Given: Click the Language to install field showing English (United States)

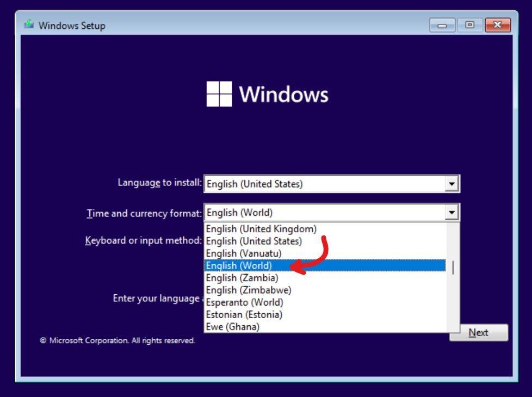Looking at the screenshot, I should click(x=331, y=184).
